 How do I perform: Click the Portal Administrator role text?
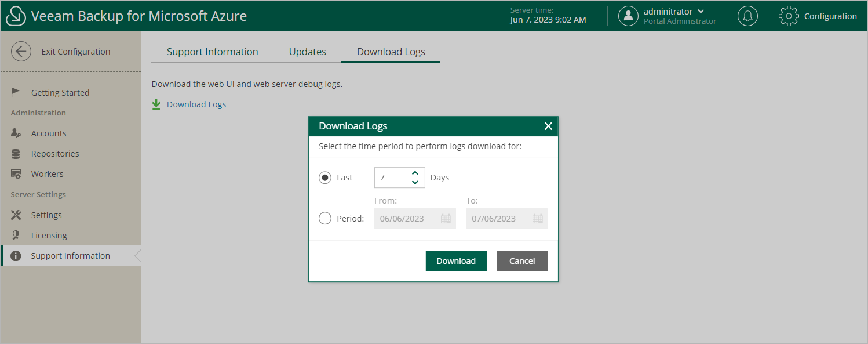(680, 21)
